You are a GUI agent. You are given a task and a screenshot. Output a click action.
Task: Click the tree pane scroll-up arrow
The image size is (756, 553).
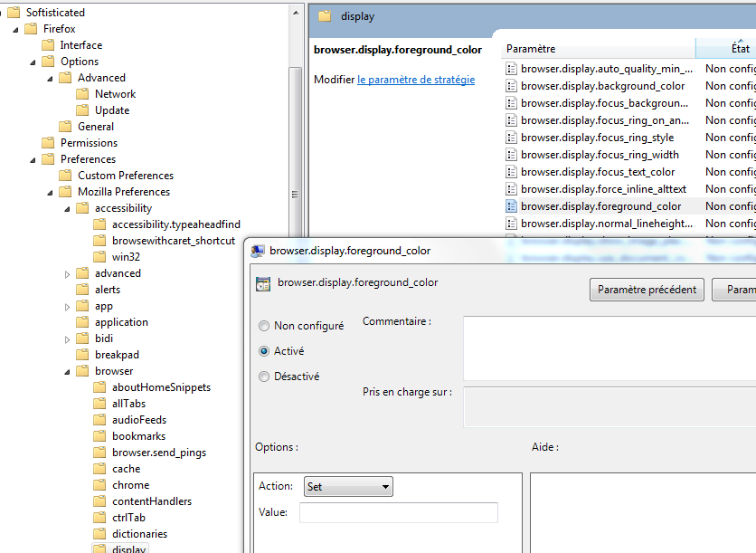pos(296,13)
